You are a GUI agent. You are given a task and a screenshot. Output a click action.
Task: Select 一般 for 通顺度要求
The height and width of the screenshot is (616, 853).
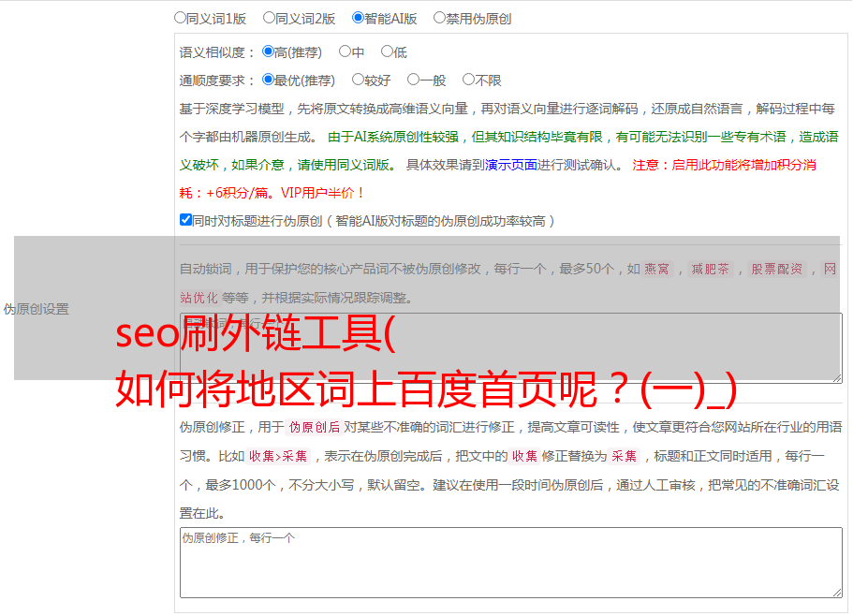click(414, 80)
